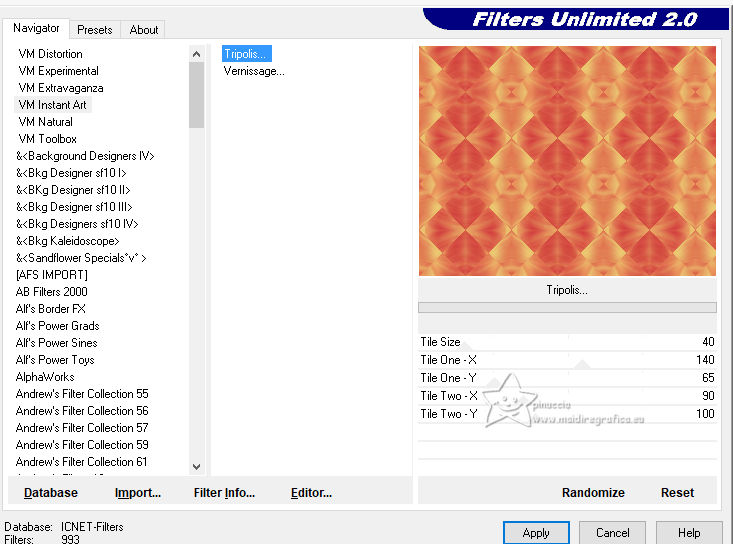Apply the Tripolis filter
This screenshot has height=544, width=733.
536,533
